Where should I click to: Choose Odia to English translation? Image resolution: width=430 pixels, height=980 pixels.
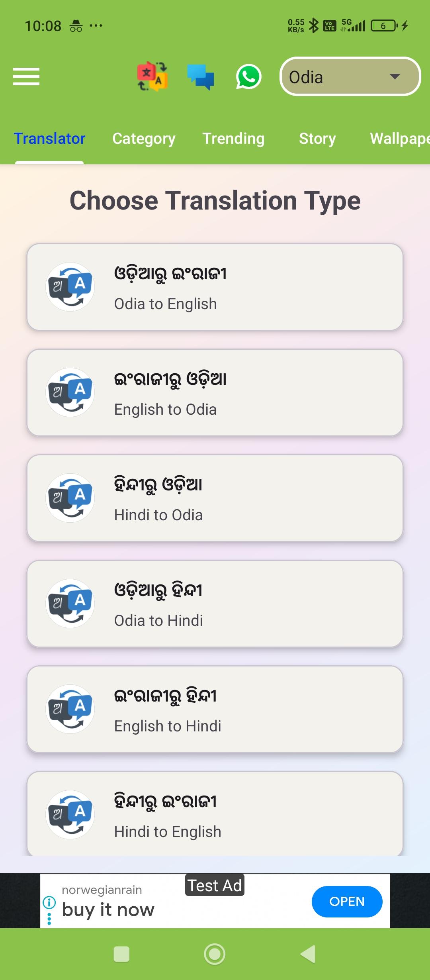[215, 287]
